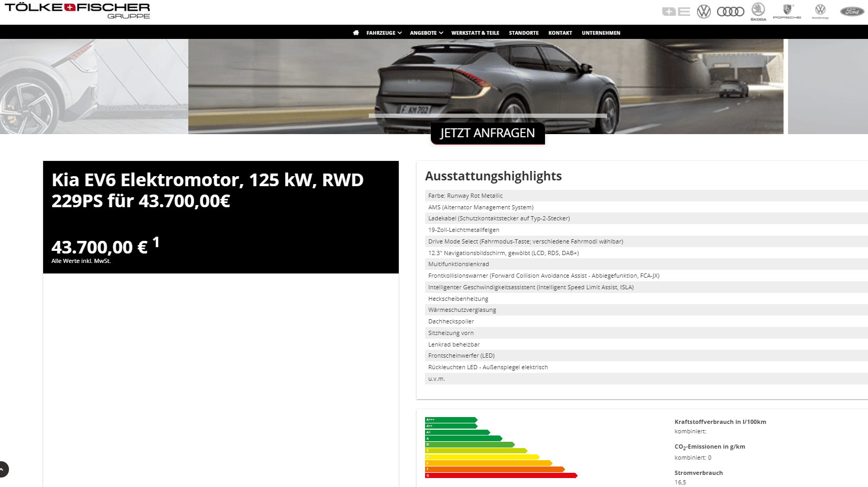Click the Ford oval logo
This screenshot has height=487, width=868.
pyautogui.click(x=852, y=12)
